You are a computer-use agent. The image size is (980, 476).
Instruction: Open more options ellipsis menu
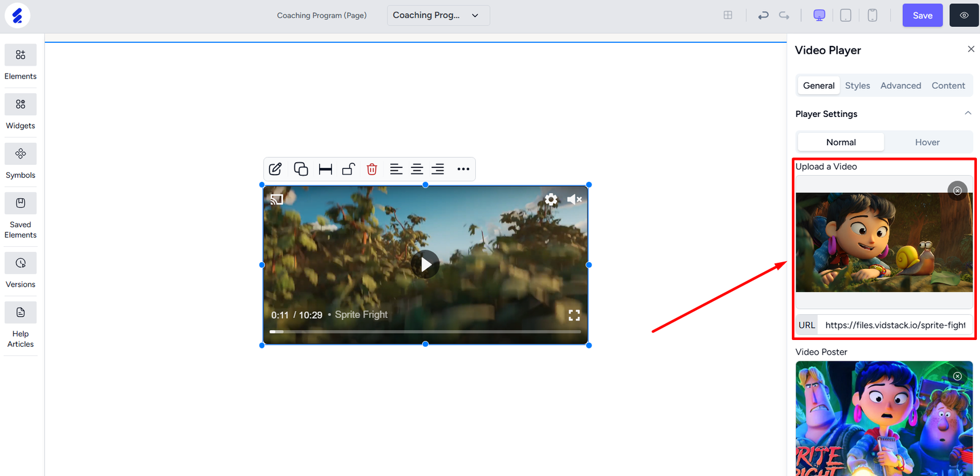[x=463, y=169]
